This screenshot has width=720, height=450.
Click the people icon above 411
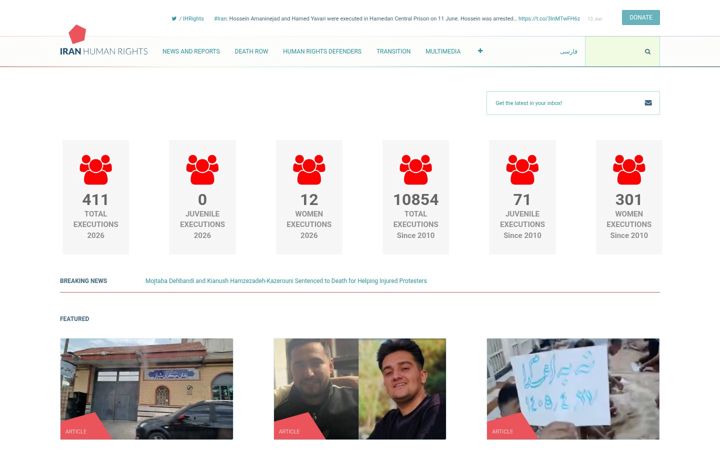pos(96,169)
